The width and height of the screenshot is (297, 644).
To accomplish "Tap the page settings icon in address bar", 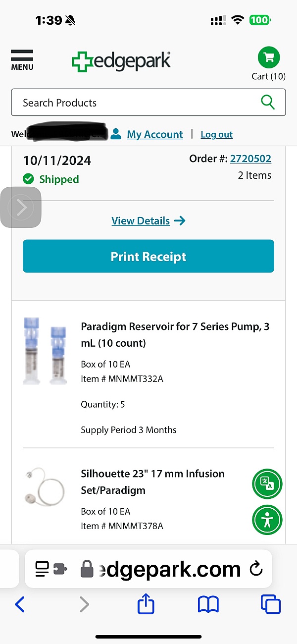I will point(50,569).
